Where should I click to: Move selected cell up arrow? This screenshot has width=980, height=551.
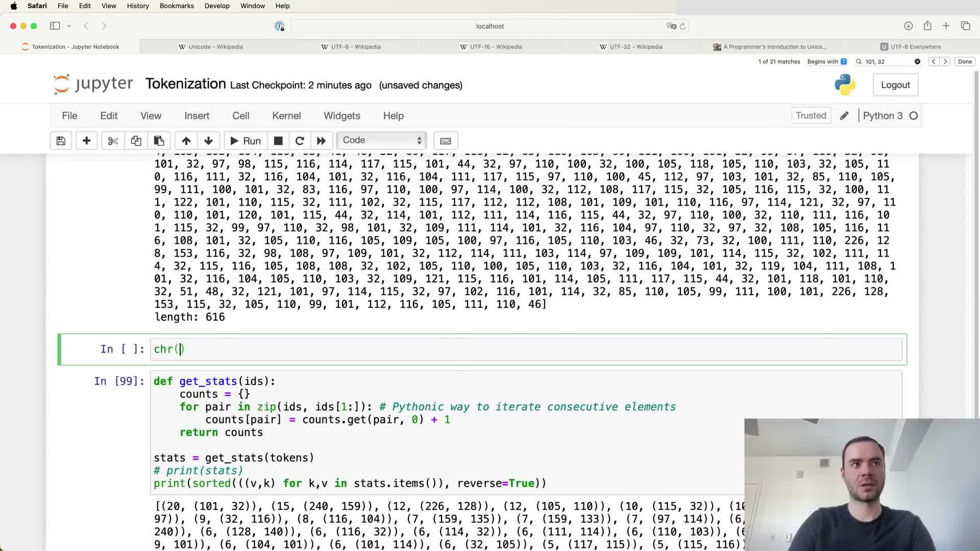point(186,141)
